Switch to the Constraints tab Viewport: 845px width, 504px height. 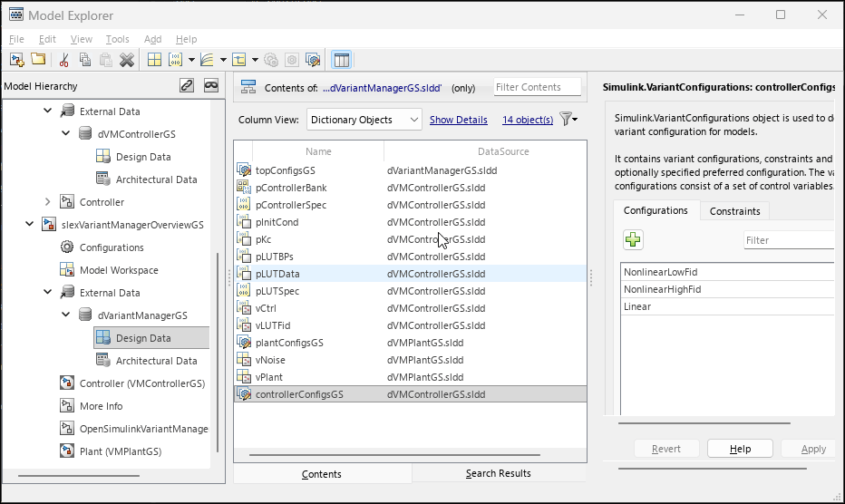(x=734, y=211)
